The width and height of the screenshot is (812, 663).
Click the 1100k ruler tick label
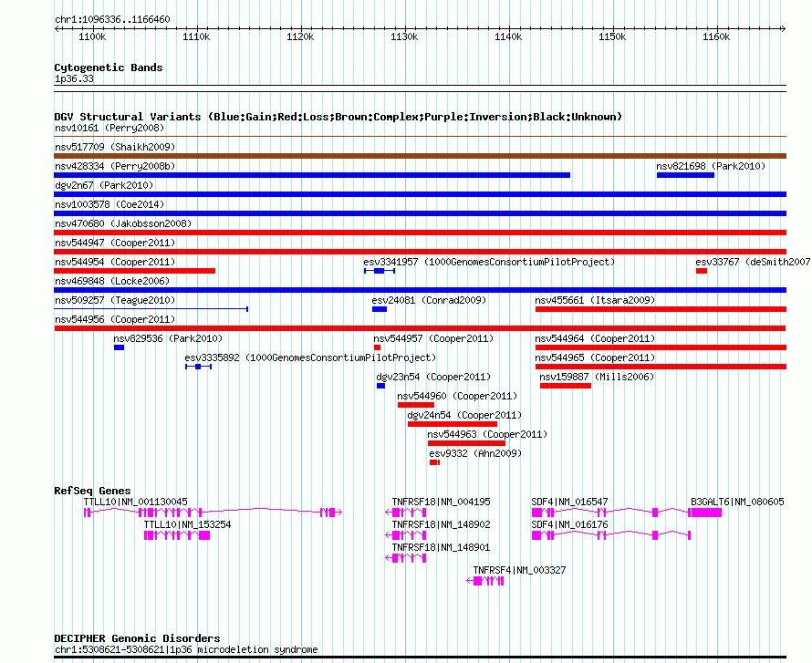coord(92,36)
